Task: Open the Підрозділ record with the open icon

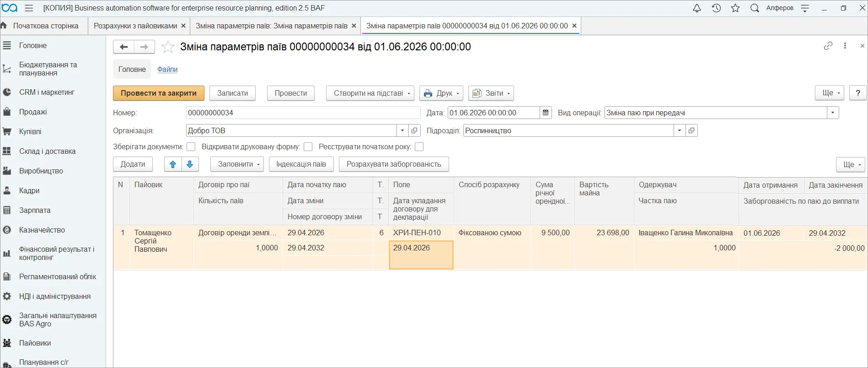Action: point(691,130)
